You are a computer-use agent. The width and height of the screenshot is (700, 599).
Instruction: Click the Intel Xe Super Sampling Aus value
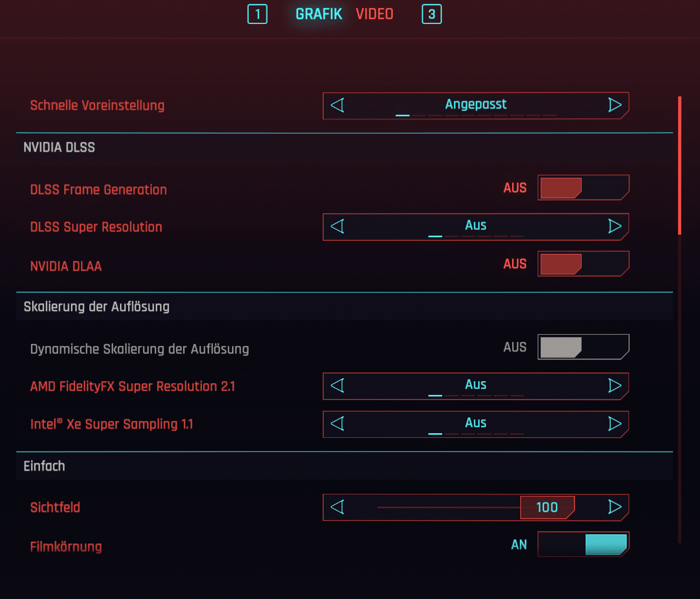coord(476,422)
